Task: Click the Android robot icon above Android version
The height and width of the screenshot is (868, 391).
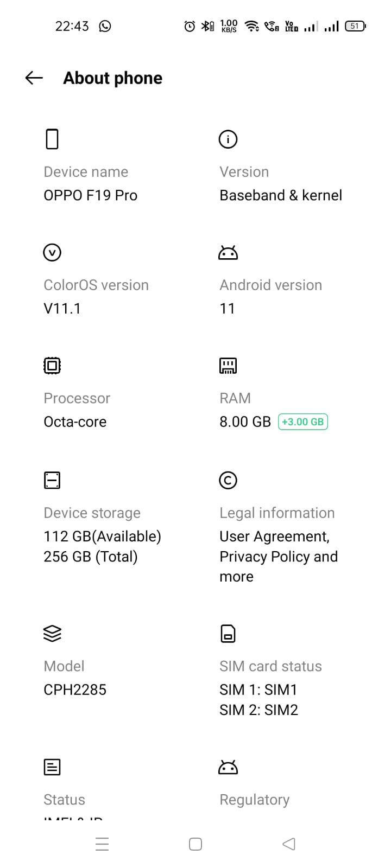Action: [228, 252]
